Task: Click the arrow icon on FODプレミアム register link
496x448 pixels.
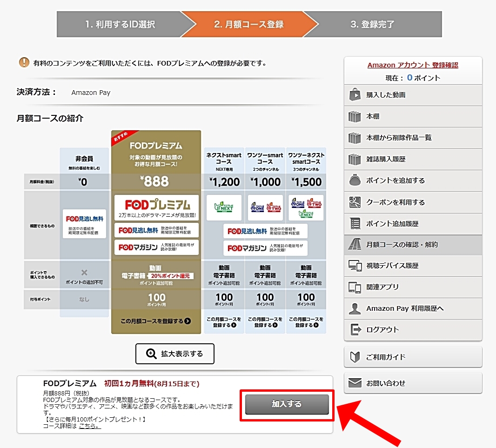Action: pyautogui.click(x=188, y=321)
